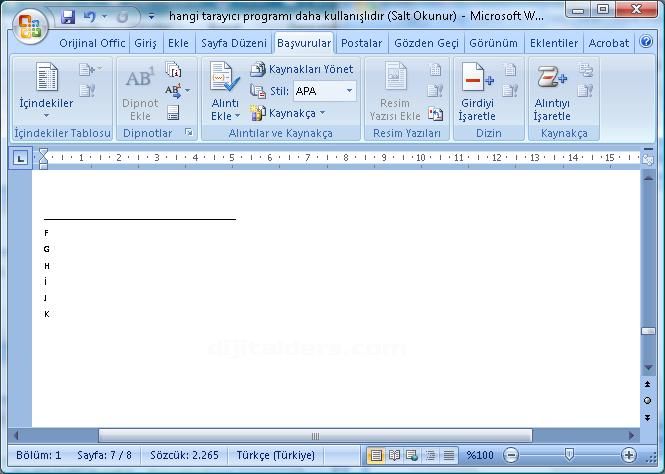Click the zoom slider handle

click(570, 455)
